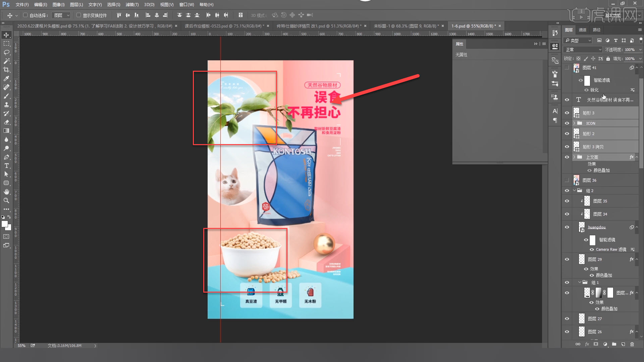The height and width of the screenshot is (362, 644).
Task: Select the Crop tool
Action: [x=6, y=70]
